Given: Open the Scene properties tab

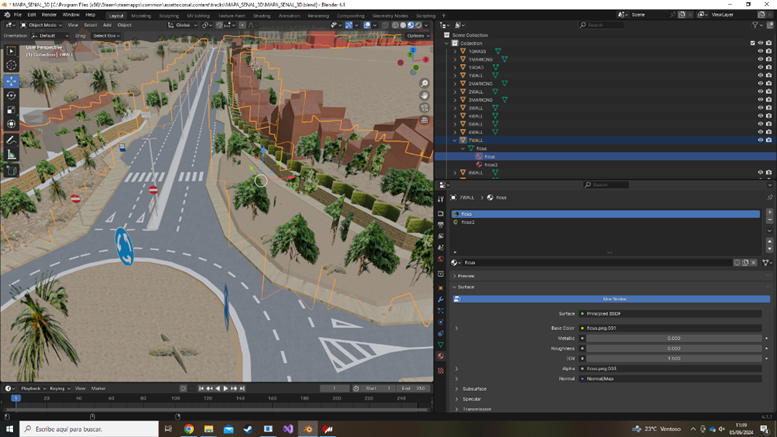Looking at the screenshot, I should 441,248.
